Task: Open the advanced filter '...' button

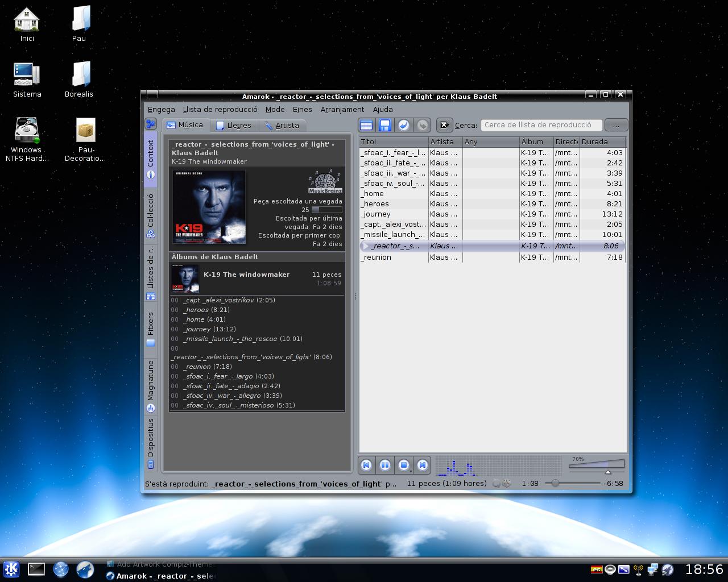Action: click(616, 125)
